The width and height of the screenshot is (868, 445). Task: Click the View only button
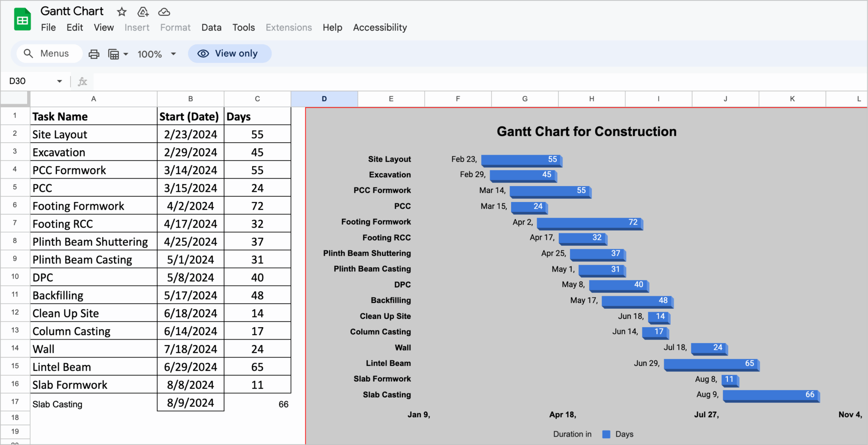230,53
